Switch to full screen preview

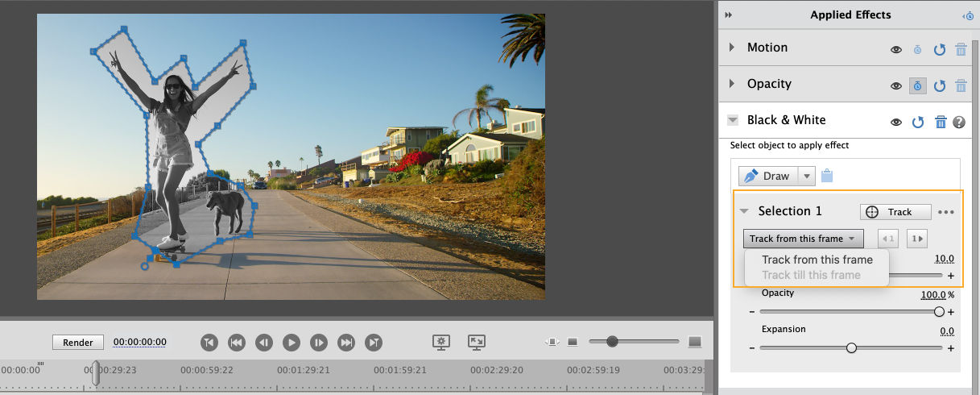(477, 343)
